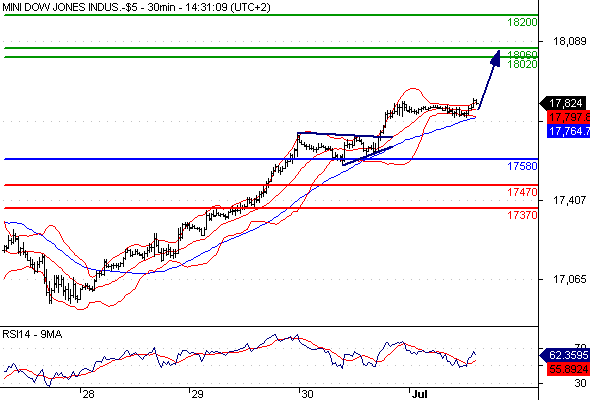
Task: Click the 18,089 price axis label
Action: tap(569, 41)
